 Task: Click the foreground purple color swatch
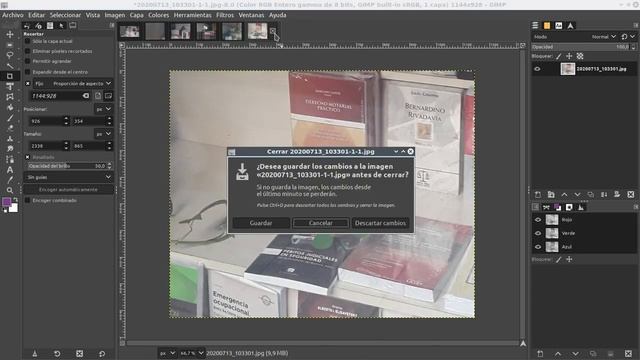(7, 202)
